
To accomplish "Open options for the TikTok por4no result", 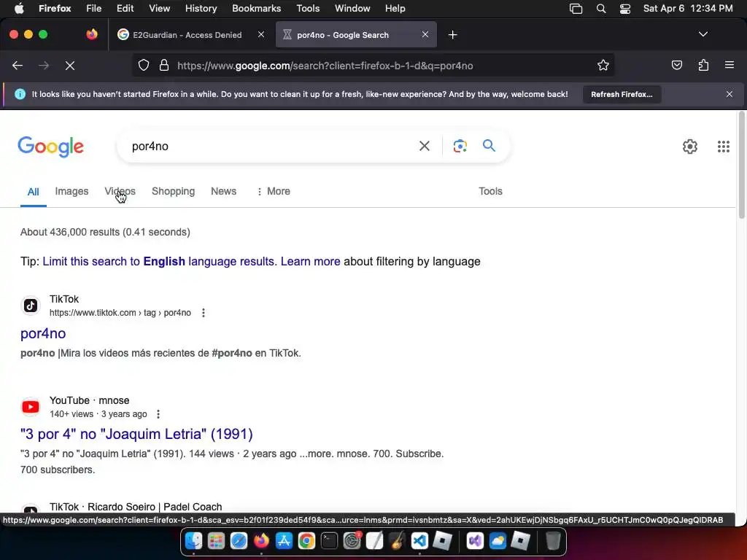I will [x=204, y=313].
